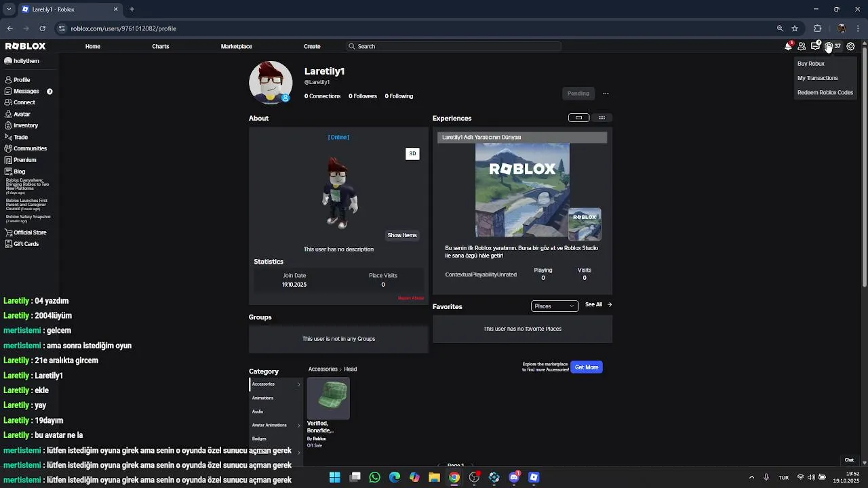Click the Get More button
Screen dimensions: 868x488
[x=587, y=367]
